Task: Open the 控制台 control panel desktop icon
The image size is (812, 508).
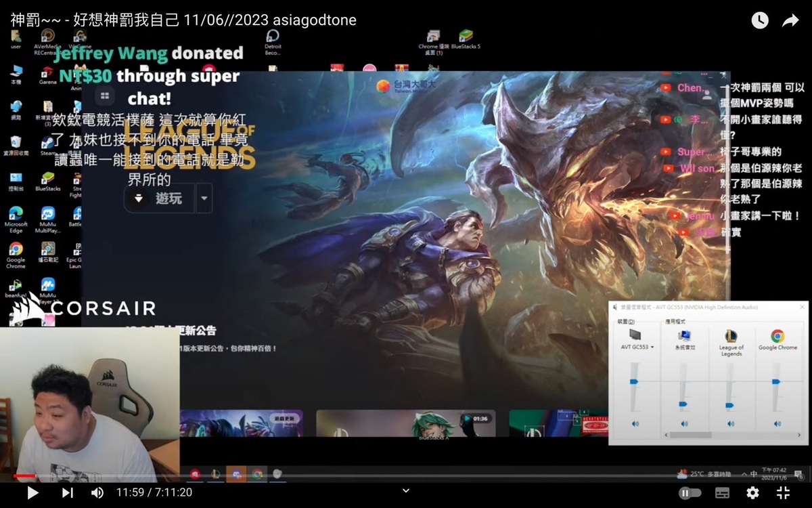Action: [x=16, y=182]
